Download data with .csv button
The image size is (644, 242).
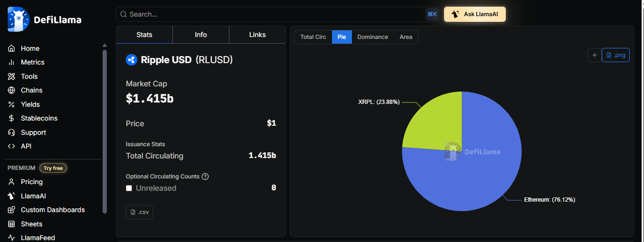[x=139, y=212]
